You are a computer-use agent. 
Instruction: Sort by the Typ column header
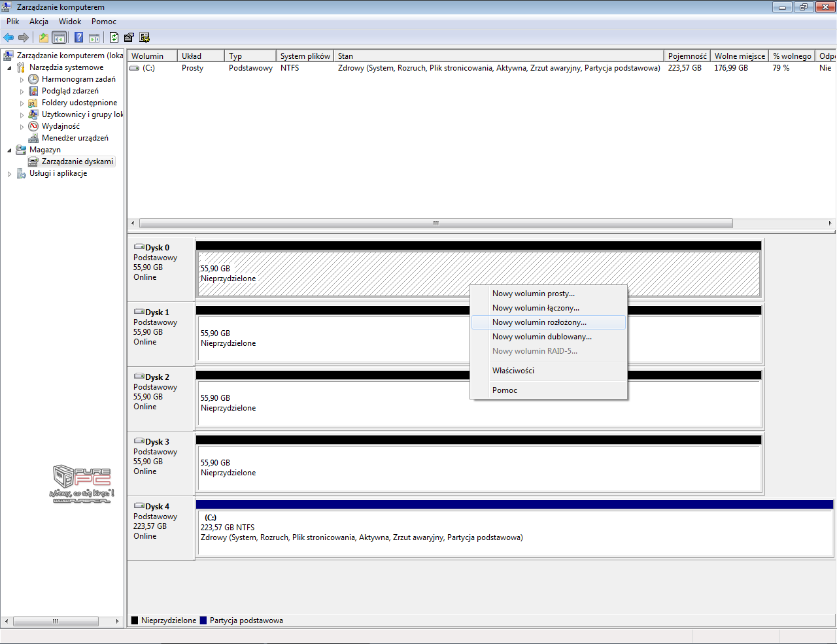[250, 56]
